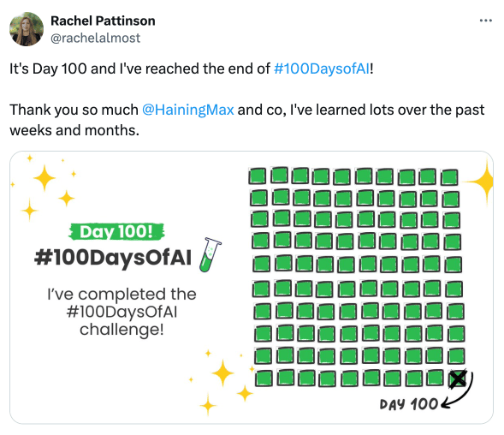504x435 pixels.
Task: Click the #100DaysOfAI heading in image
Action: 113,258
